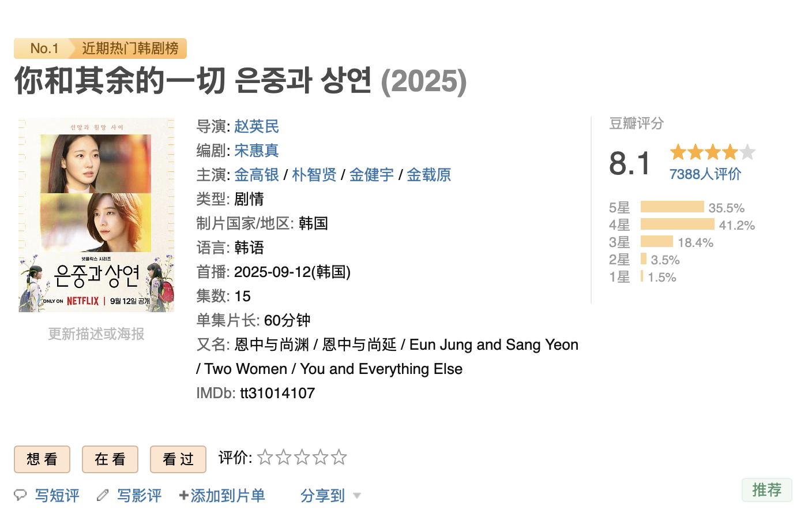Rate the drama four stars
812x524 pixels.
coord(321,458)
